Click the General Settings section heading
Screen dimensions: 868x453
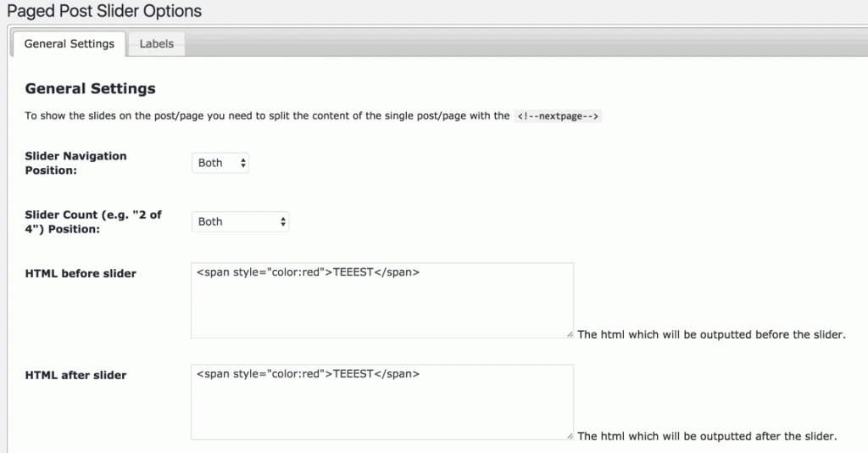[x=90, y=88]
